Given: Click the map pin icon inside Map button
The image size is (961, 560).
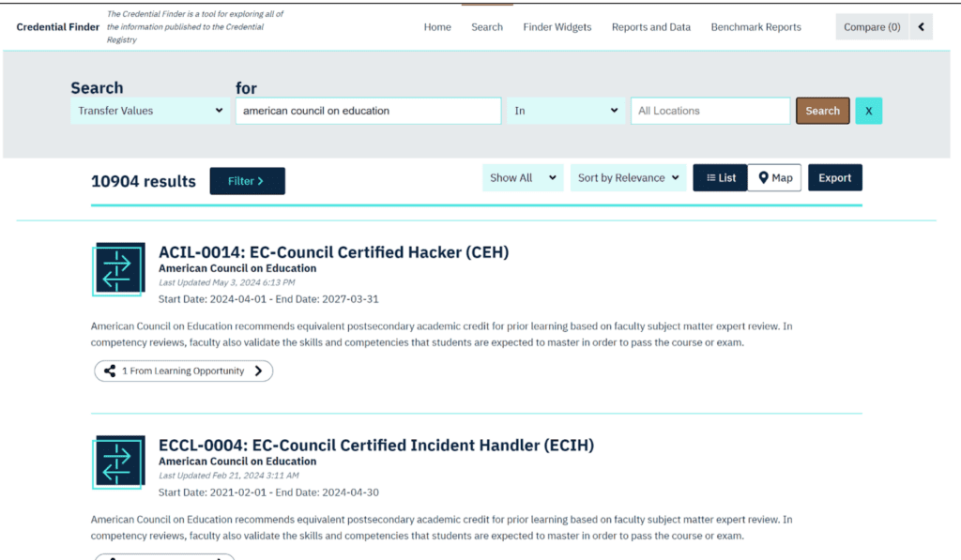Looking at the screenshot, I should [x=762, y=177].
